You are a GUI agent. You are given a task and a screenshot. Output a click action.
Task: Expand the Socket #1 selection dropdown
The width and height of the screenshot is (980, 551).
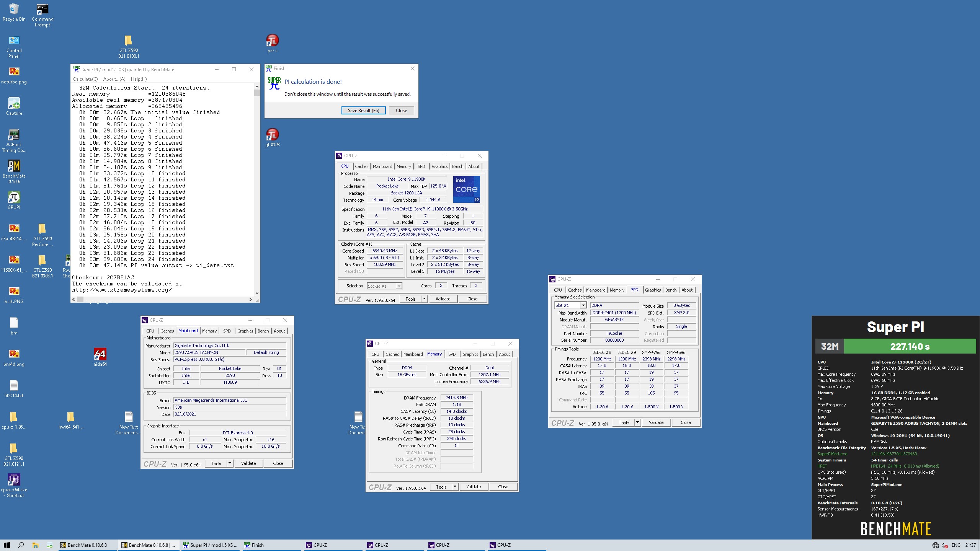(x=399, y=286)
